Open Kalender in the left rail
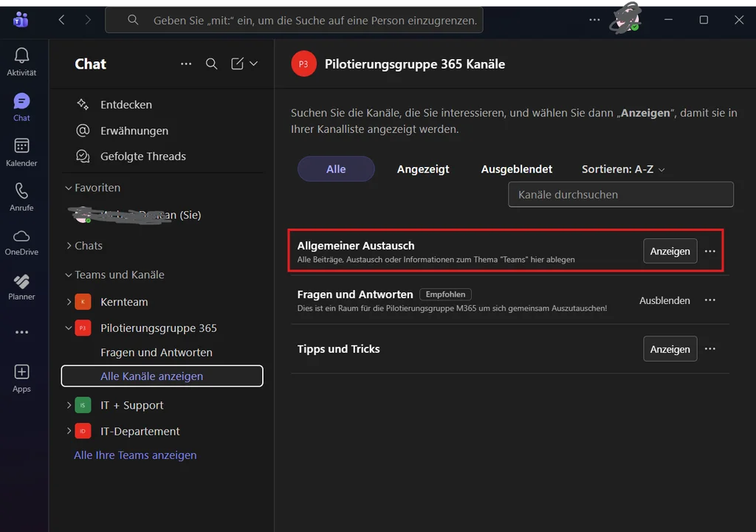 [21, 146]
